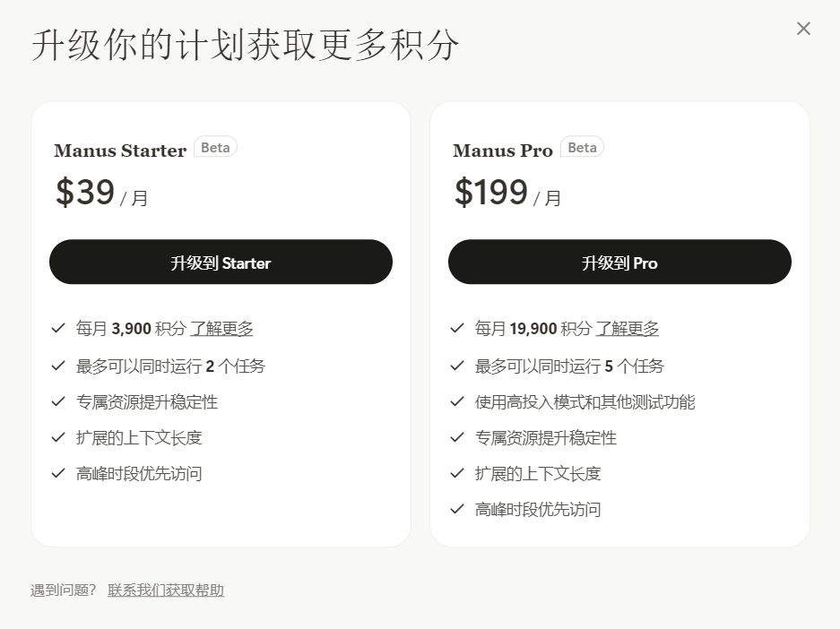Click checkmark beside Starter's 高峰时段优先访问

click(58, 474)
